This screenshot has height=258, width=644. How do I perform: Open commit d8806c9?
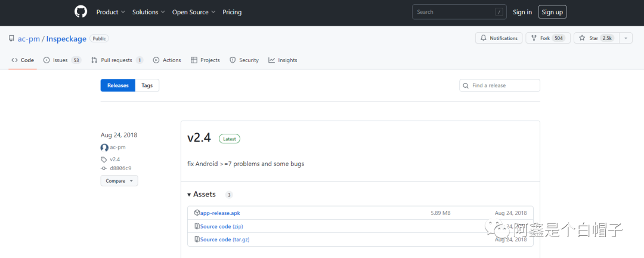tap(120, 168)
